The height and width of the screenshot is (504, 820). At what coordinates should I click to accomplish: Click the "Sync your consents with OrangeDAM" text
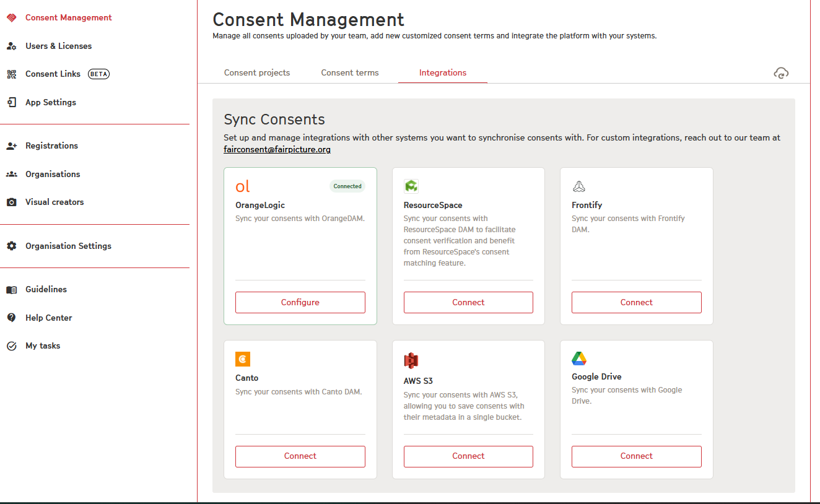coord(300,219)
